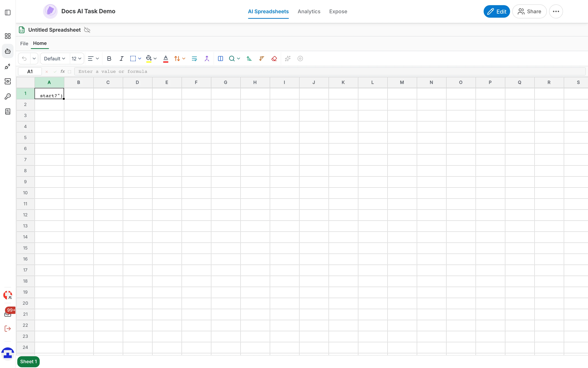Click the dashed range selector icon in formula bar
Screen dimensions: 588x368
coord(69,72)
